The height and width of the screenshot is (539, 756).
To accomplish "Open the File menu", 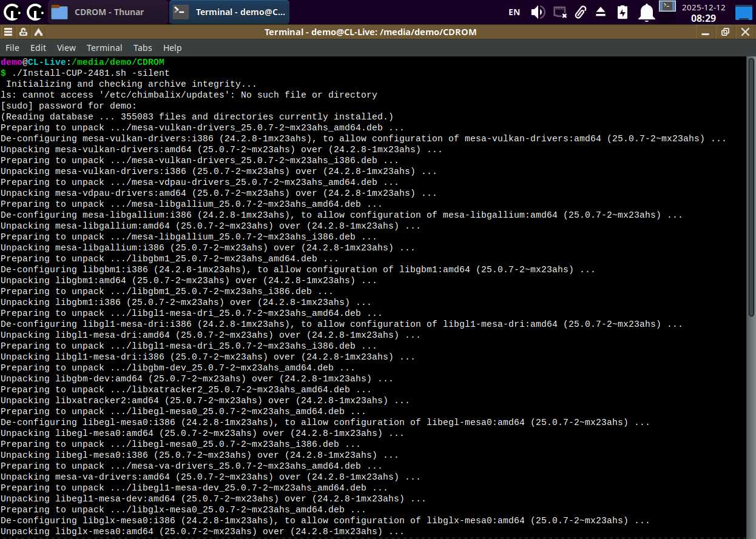I will 12,48.
